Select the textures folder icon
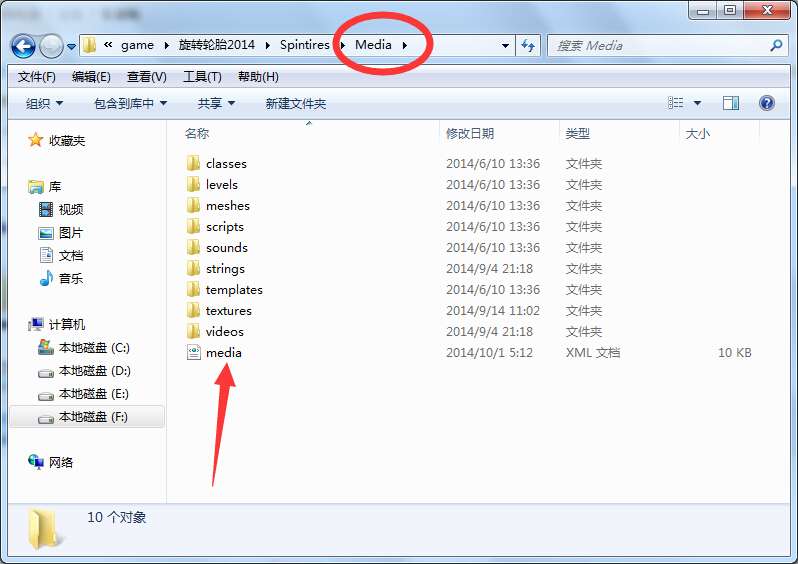This screenshot has height=564, width=798. pyautogui.click(x=193, y=311)
